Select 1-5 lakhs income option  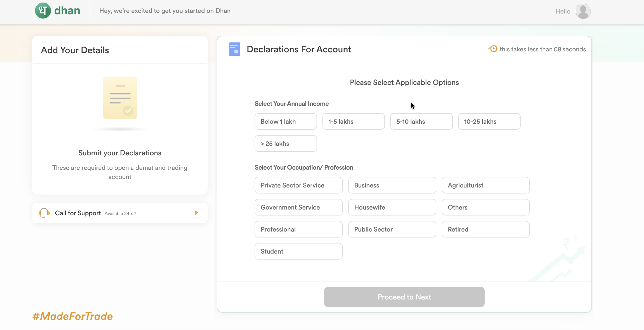[x=353, y=121]
